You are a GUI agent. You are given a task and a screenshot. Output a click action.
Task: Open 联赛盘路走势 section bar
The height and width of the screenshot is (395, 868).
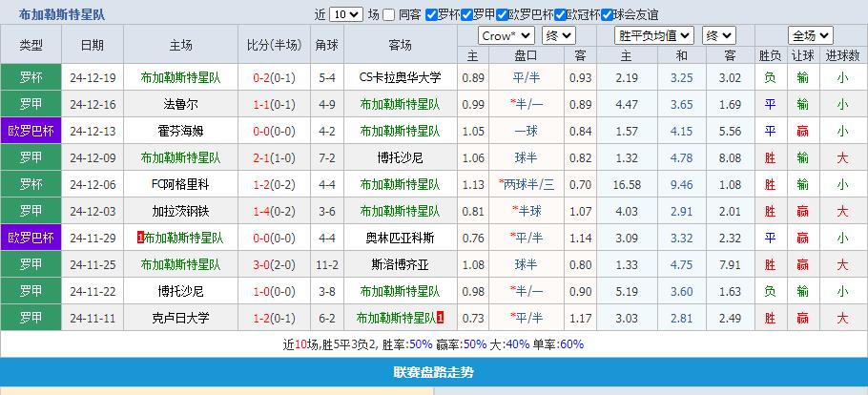point(434,372)
